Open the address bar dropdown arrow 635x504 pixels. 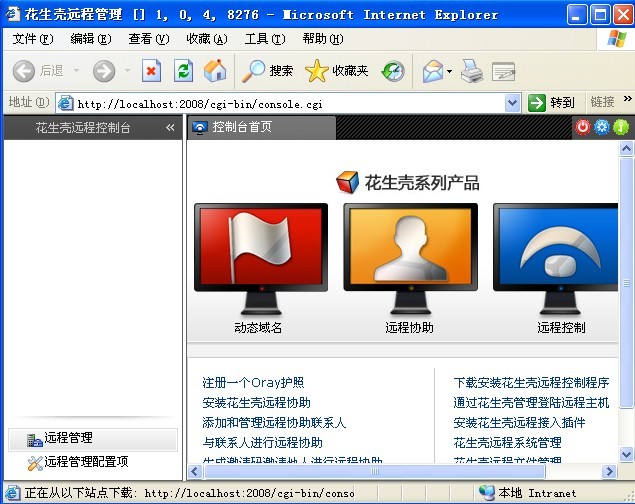(512, 103)
